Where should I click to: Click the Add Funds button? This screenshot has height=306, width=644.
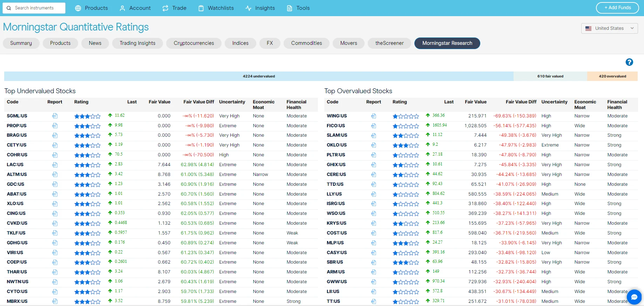click(x=617, y=8)
